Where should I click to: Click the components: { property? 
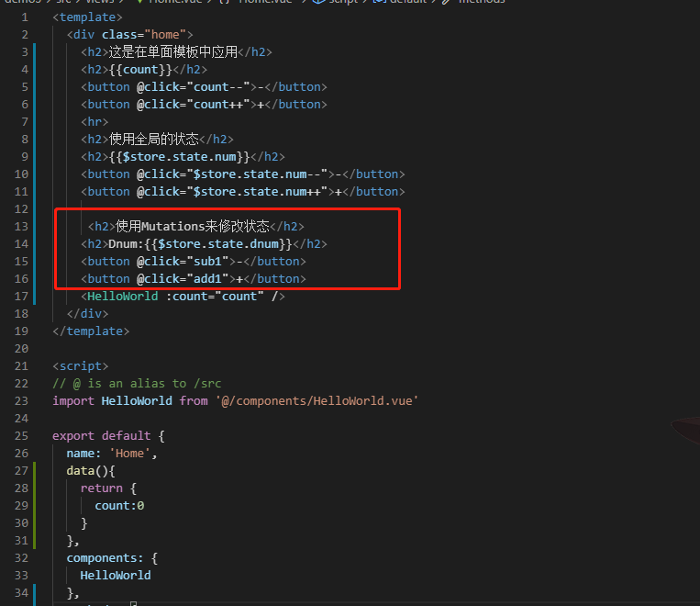point(112,557)
